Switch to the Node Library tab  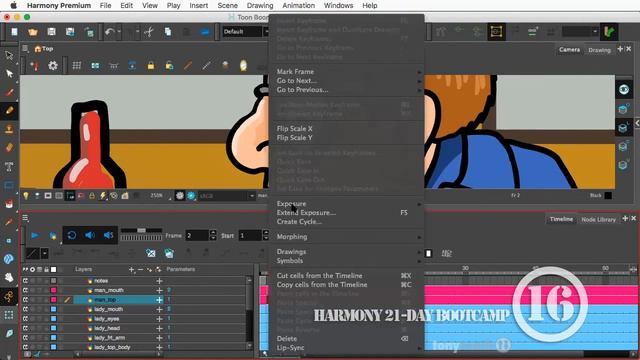pos(598,219)
